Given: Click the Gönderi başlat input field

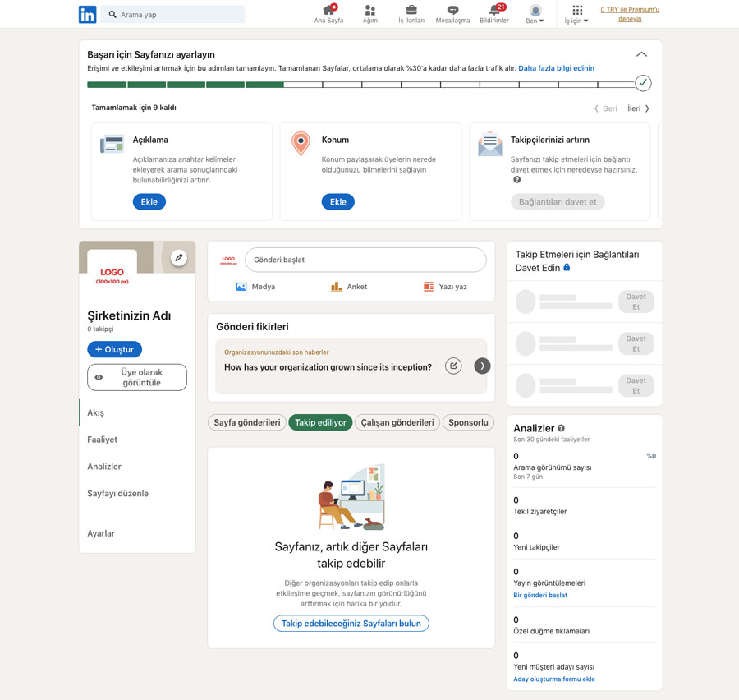Looking at the screenshot, I should click(x=365, y=259).
